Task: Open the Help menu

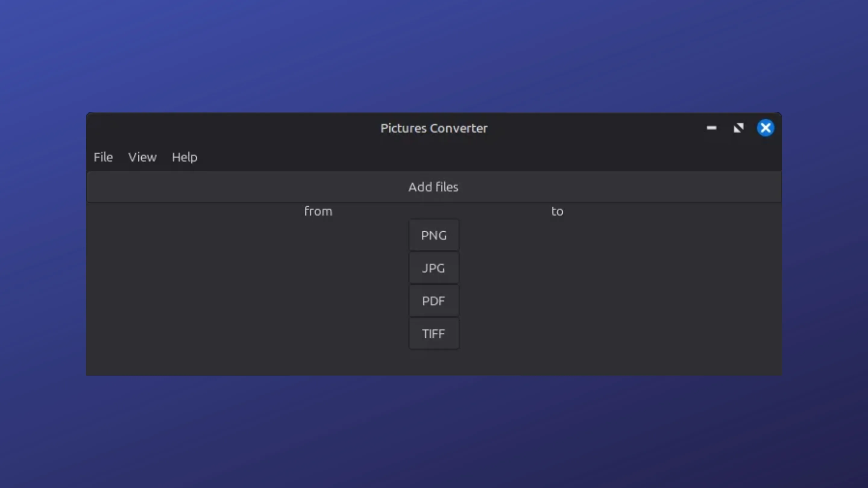Action: point(184,157)
